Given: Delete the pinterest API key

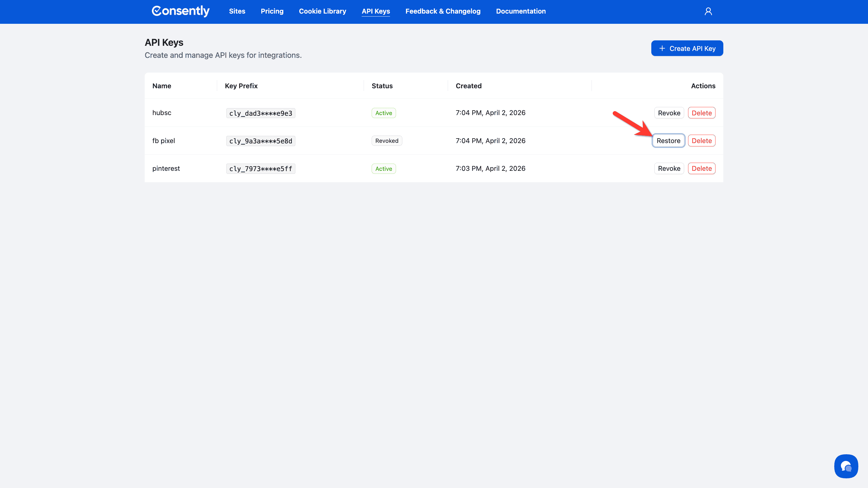Looking at the screenshot, I should click(702, 168).
